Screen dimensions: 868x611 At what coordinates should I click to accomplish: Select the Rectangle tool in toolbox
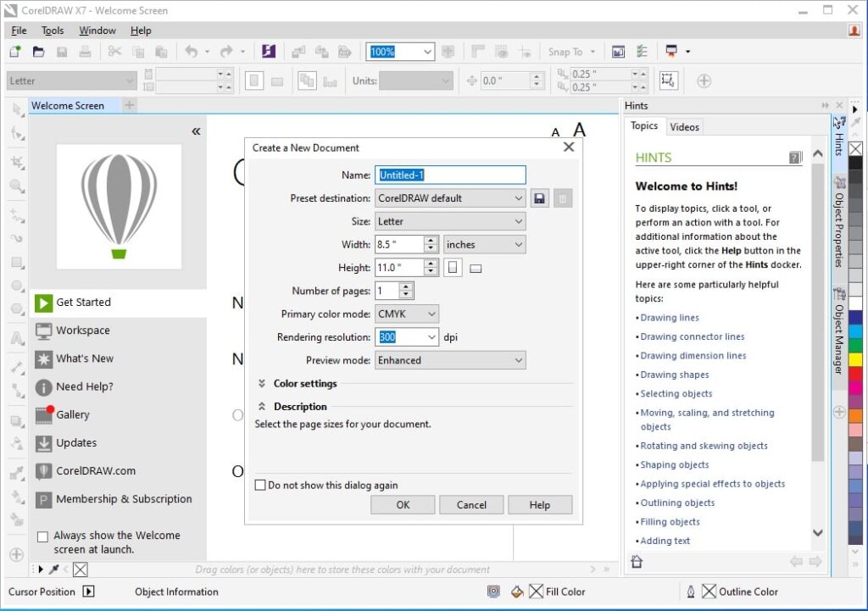tap(17, 263)
